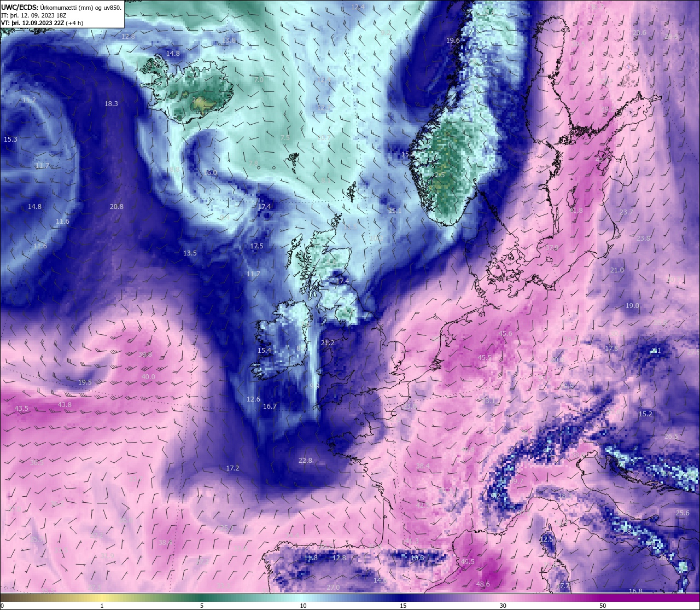Click the map value '15.2'
The width and height of the screenshot is (700, 610).
coord(646,414)
